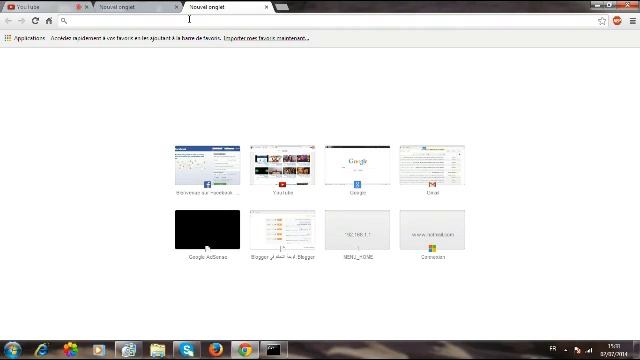Open Windows Media Player from taskbar

pos(99,350)
